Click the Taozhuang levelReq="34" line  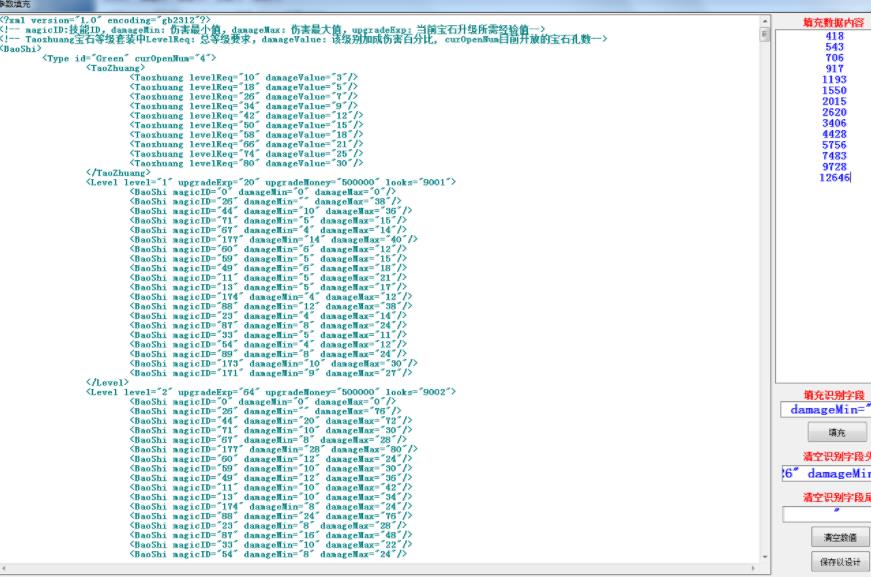pyautogui.click(x=244, y=106)
